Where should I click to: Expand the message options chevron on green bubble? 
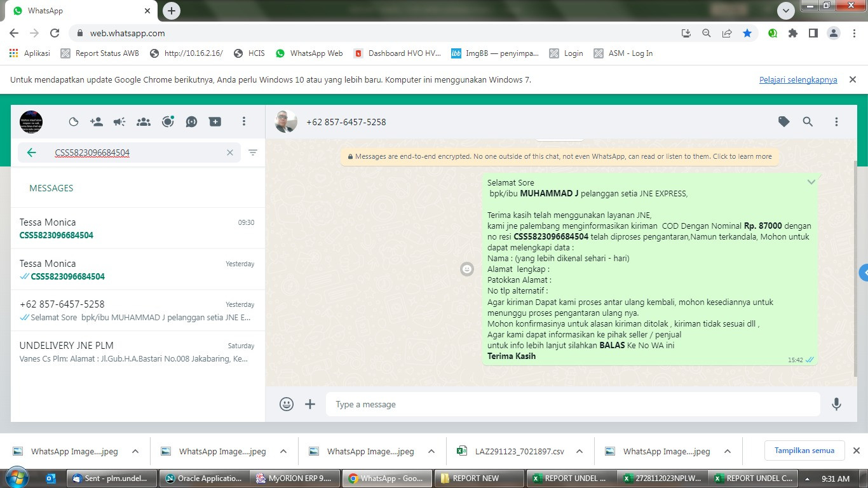(811, 182)
